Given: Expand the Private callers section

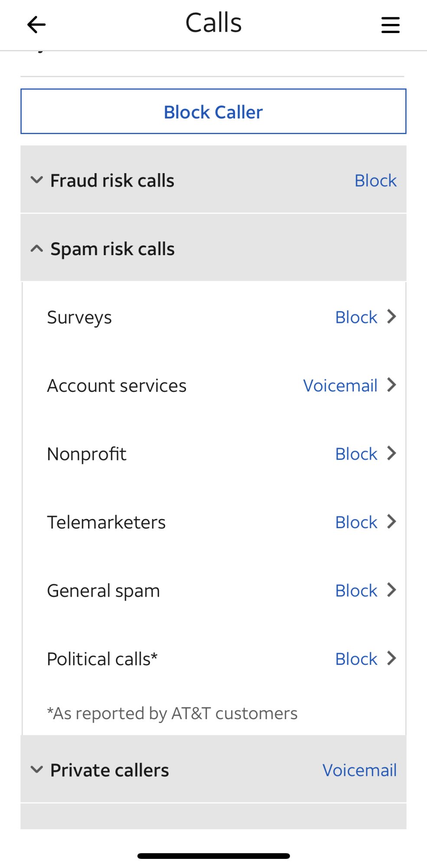Looking at the screenshot, I should click(x=37, y=770).
